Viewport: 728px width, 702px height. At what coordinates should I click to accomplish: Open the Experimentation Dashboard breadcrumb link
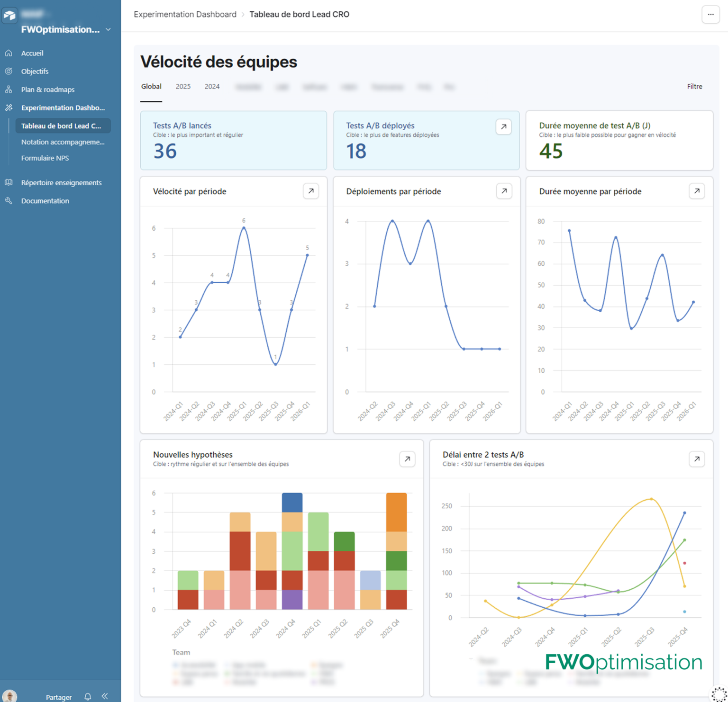click(185, 14)
